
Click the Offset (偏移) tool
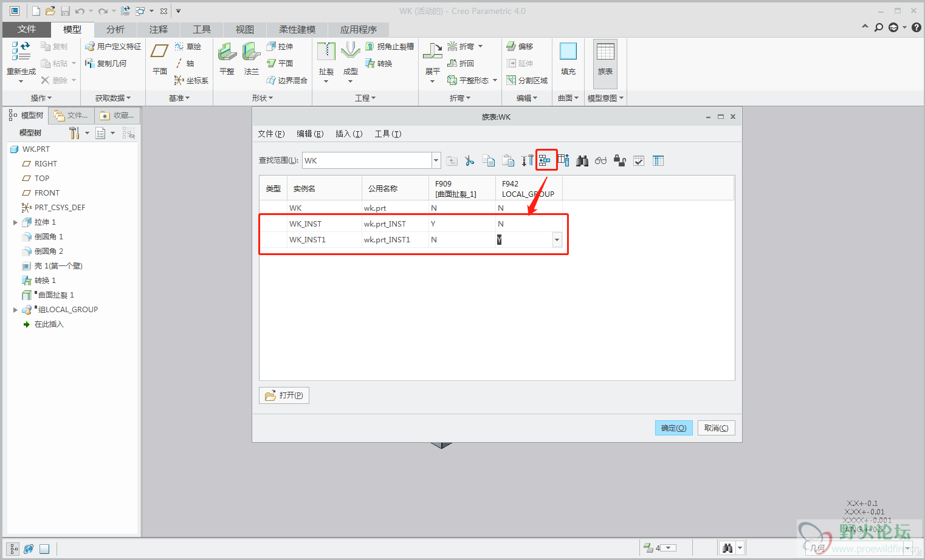[520, 46]
